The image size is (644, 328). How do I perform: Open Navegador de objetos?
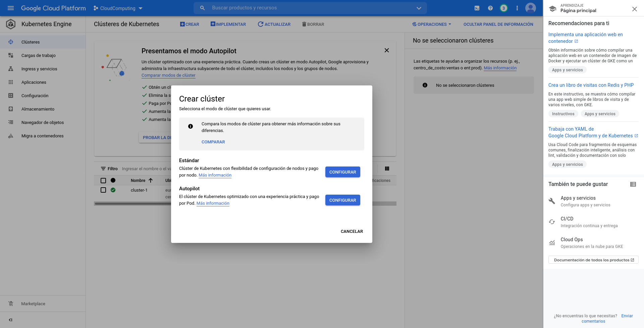pyautogui.click(x=43, y=122)
